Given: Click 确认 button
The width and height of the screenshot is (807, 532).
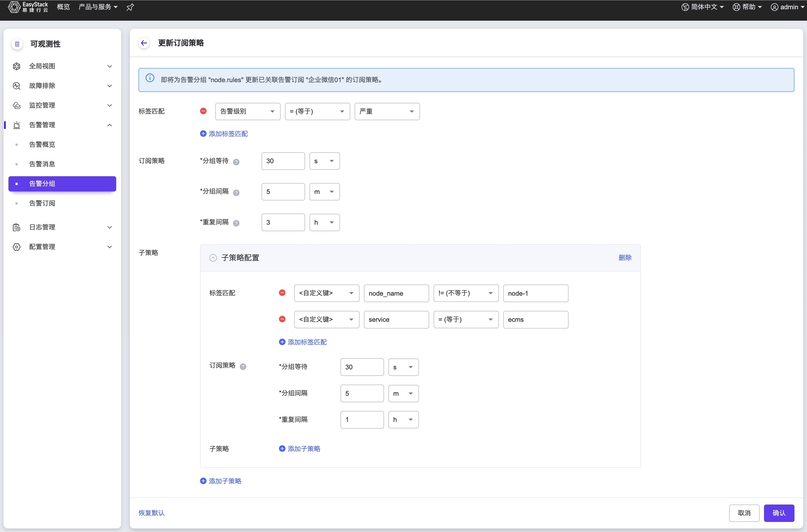Looking at the screenshot, I should pyautogui.click(x=779, y=513).
